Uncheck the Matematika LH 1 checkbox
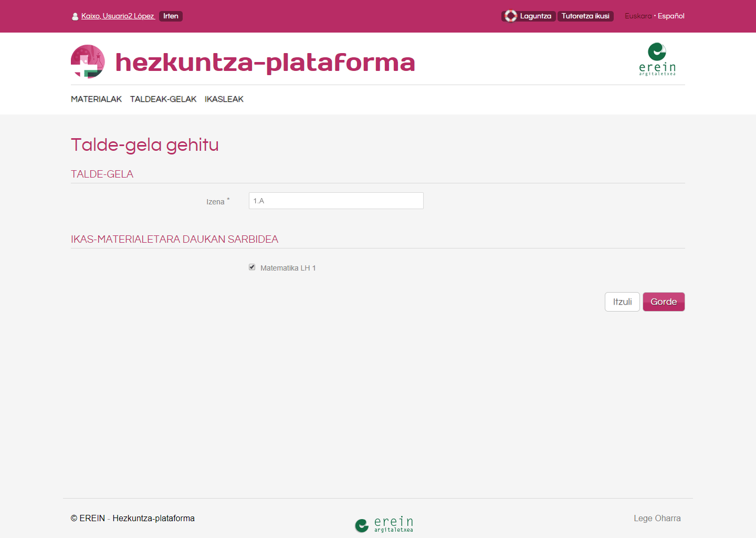 pos(252,267)
